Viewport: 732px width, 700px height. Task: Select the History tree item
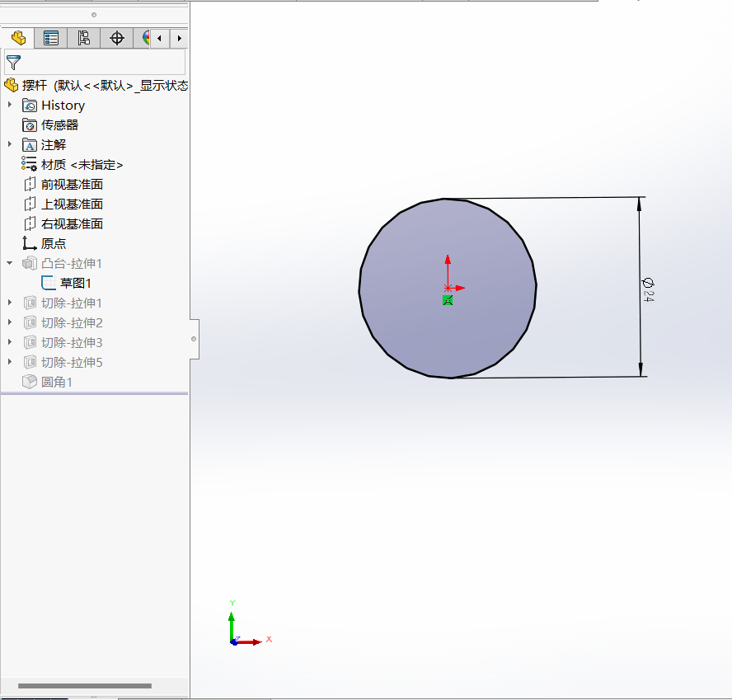[x=63, y=106]
